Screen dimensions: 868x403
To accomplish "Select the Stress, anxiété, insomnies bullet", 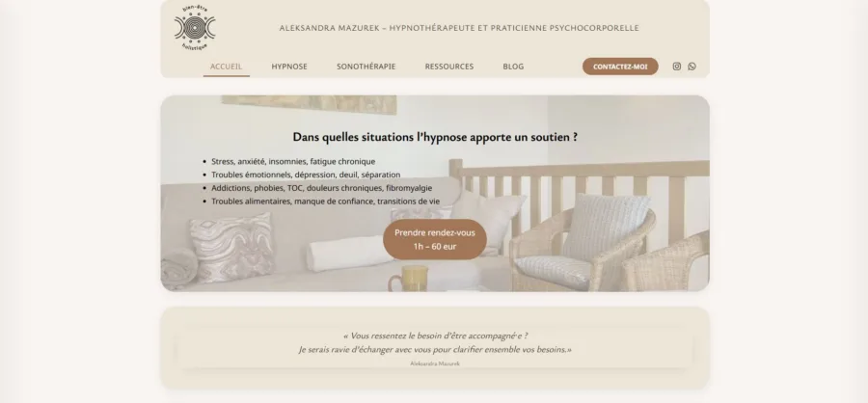I will [x=293, y=162].
